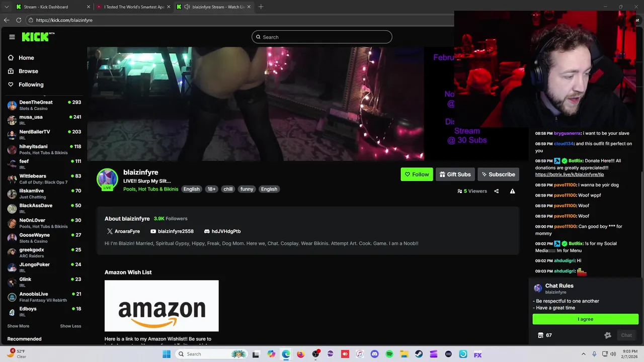Click the Subscribe button

click(498, 174)
